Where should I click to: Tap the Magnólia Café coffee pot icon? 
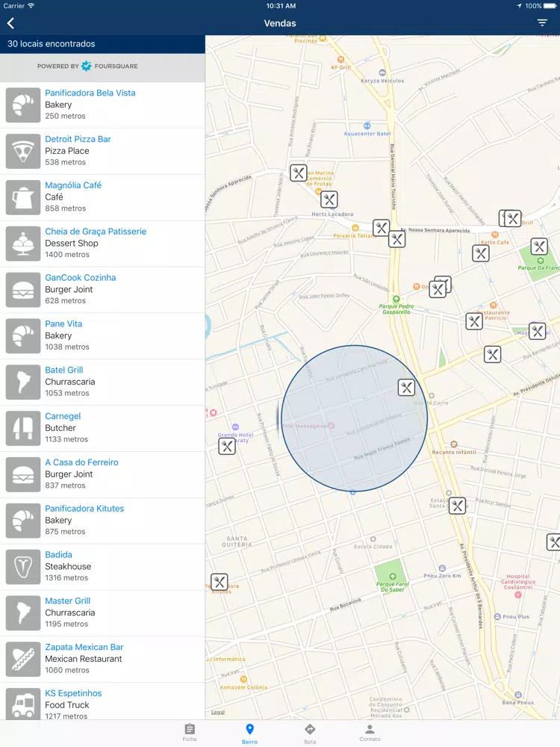pos(23,197)
